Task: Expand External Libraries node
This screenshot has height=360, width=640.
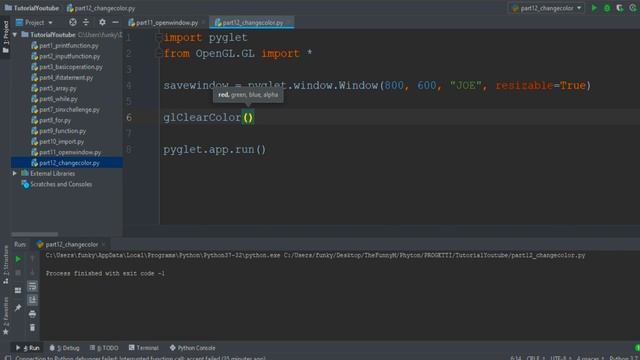Action: [x=15, y=173]
